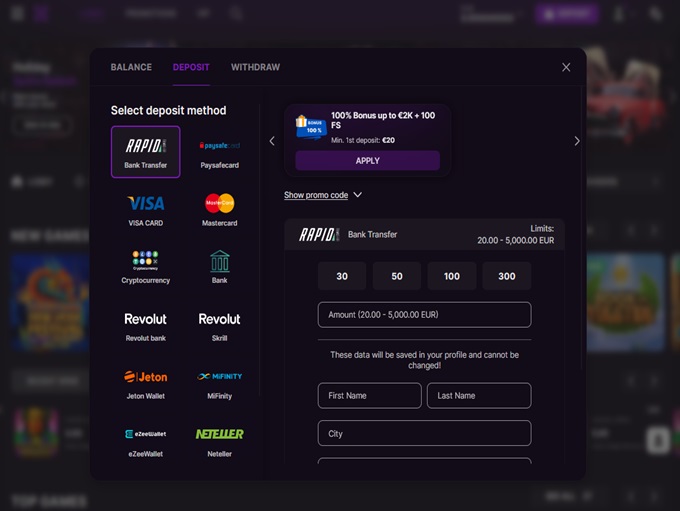Choose Paysafecard payment method
Viewport: 680px width, 511px height.
219,152
